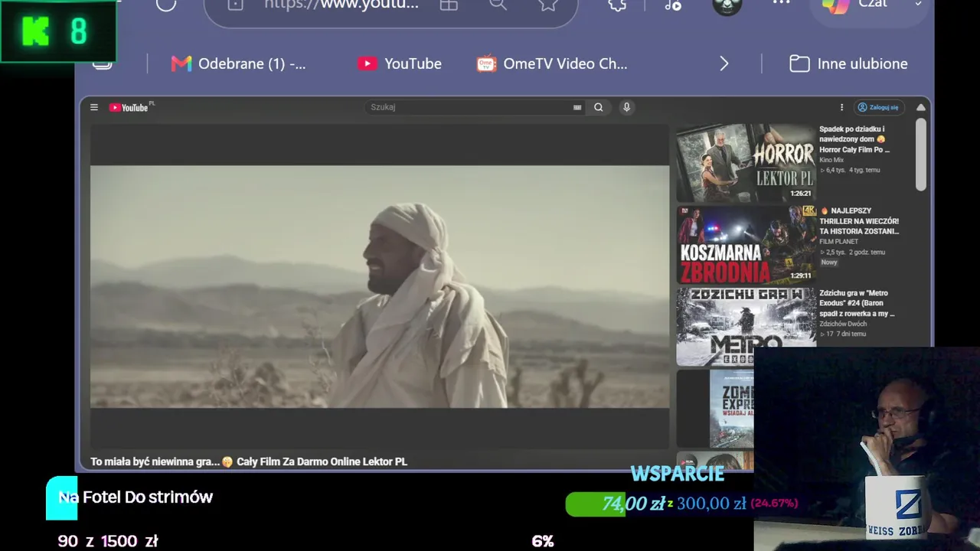Show more favorites with the chevron
980x551 pixels.
pos(724,64)
